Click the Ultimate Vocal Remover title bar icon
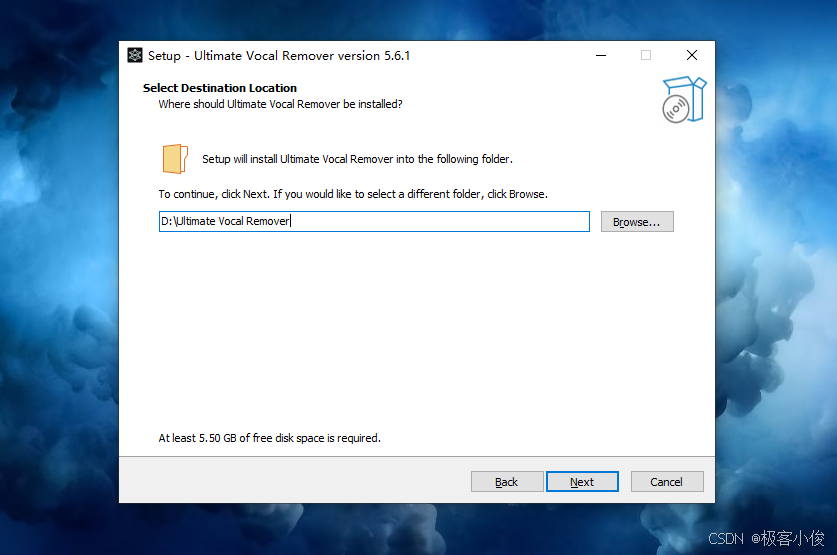Screen dimensions: 837x555 135,55
